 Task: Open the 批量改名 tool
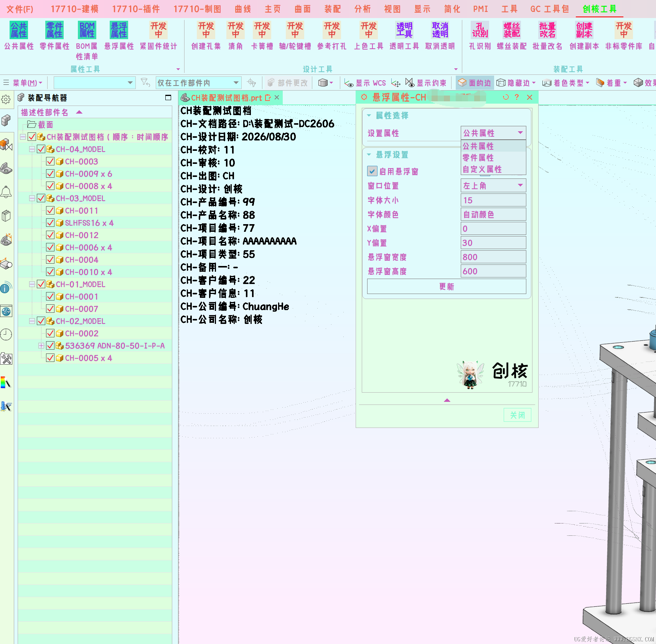[x=547, y=30]
